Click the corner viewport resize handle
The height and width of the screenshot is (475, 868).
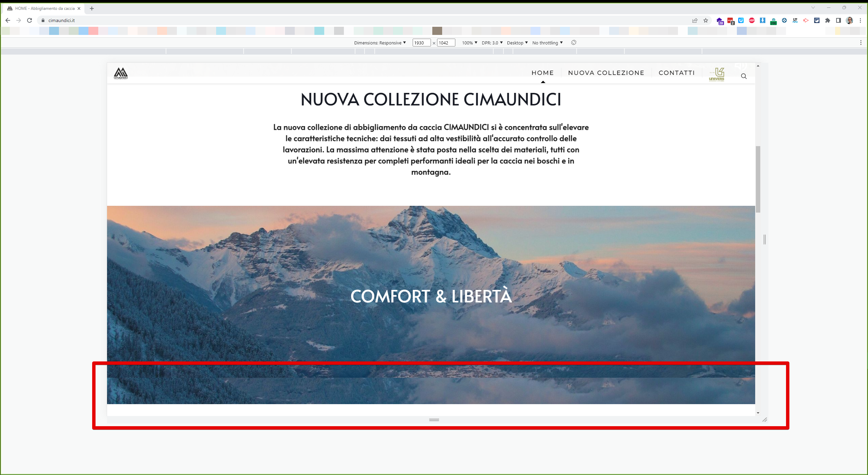pos(765,420)
